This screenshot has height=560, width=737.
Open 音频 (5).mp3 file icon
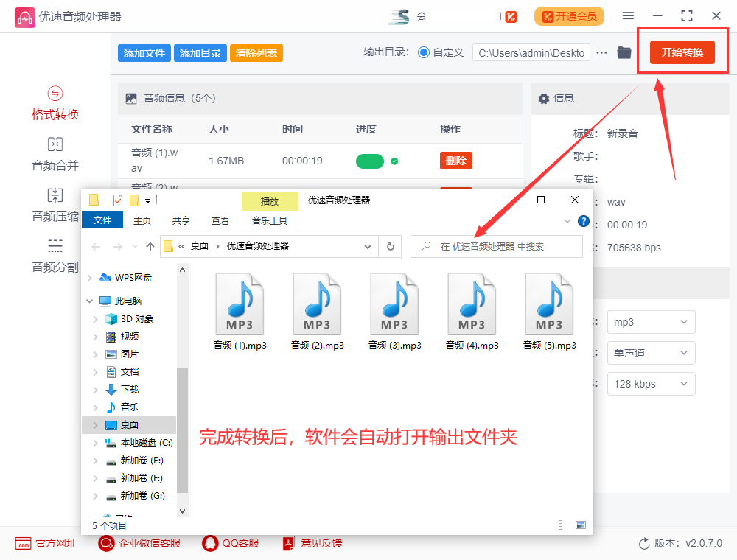550,304
